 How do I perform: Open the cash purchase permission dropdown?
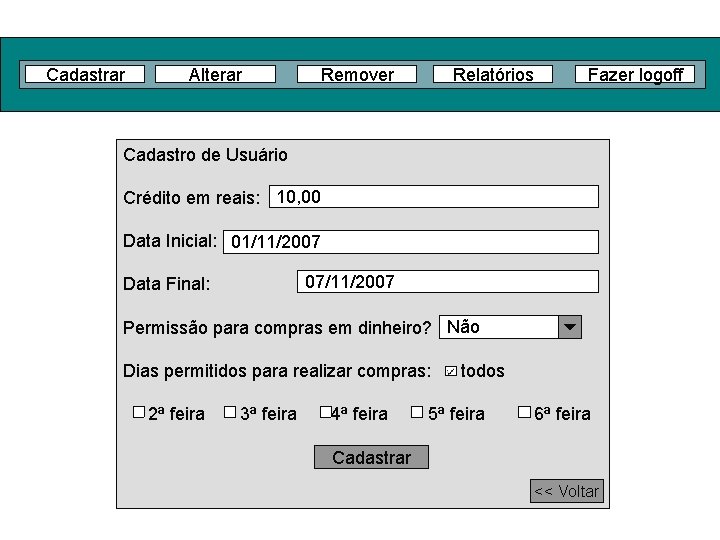point(510,327)
